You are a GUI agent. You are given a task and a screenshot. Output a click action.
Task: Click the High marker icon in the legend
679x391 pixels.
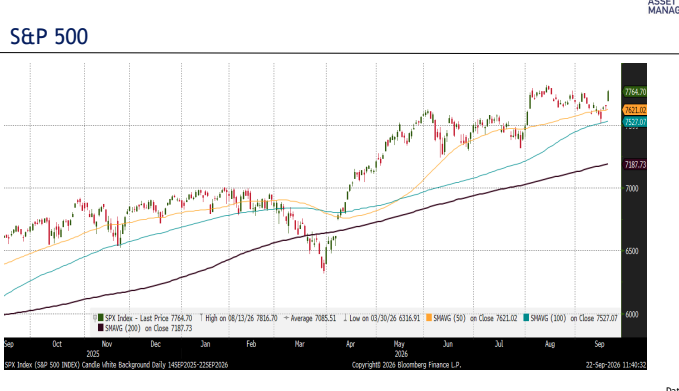[201, 318]
